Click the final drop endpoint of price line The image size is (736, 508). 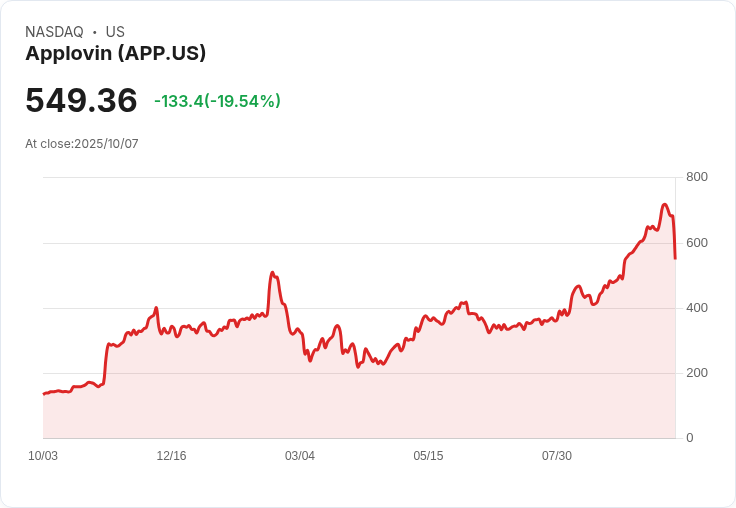675,258
